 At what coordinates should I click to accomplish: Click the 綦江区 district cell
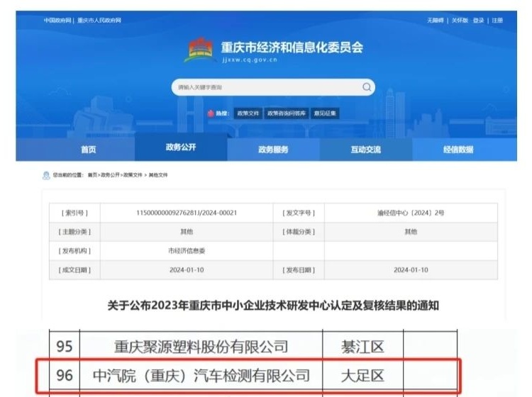362,347
